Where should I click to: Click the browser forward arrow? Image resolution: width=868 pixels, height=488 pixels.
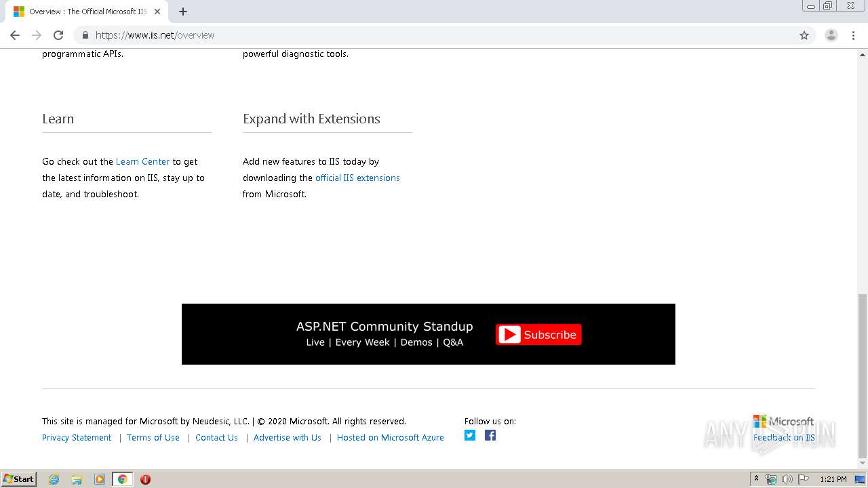coord(37,35)
